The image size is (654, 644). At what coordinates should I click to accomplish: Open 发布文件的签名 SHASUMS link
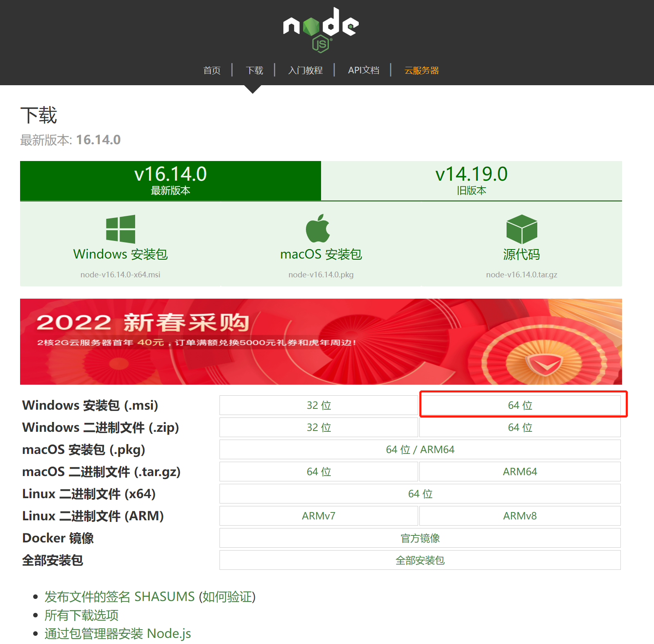(x=120, y=596)
